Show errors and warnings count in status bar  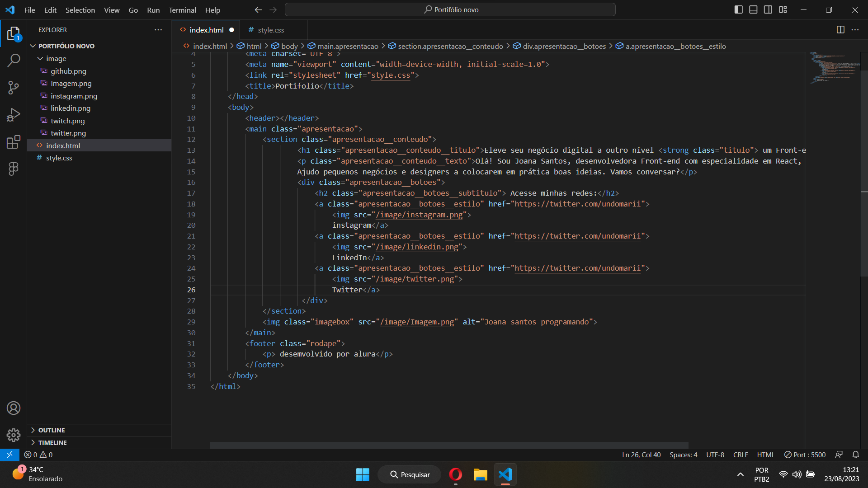point(38,455)
